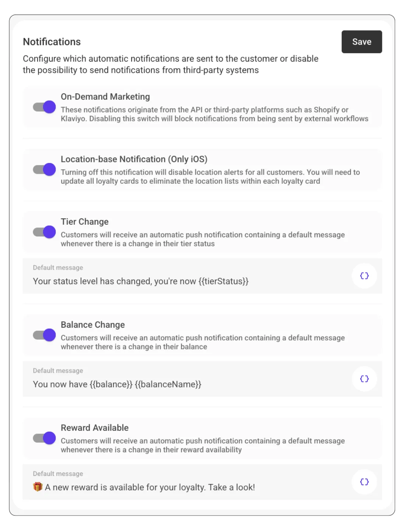Disable the On-Demand Marketing switch
Image resolution: width=407 pixels, height=532 pixels.
click(44, 107)
